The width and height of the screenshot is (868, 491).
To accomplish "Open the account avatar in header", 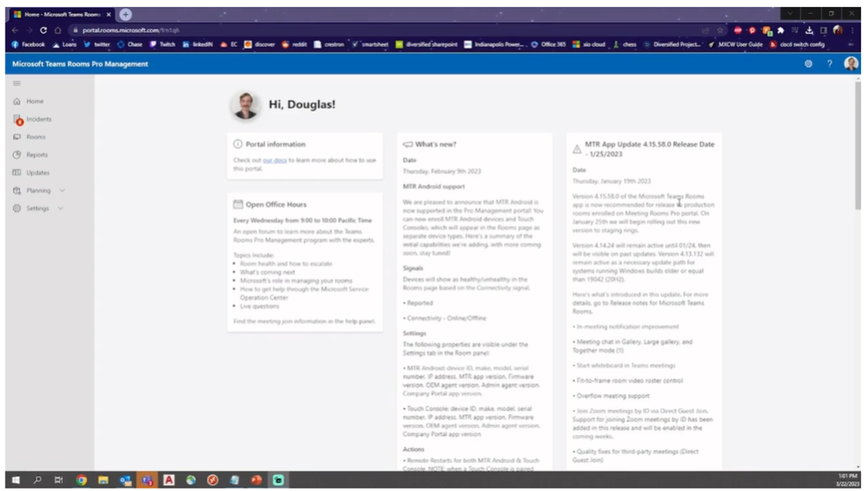I will pos(851,64).
